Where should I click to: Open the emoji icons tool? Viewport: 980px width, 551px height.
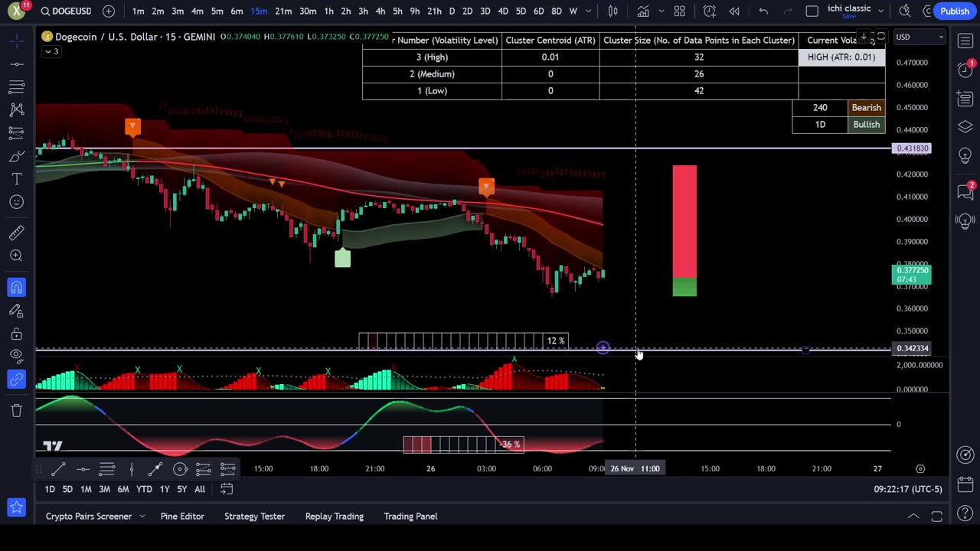pyautogui.click(x=16, y=202)
